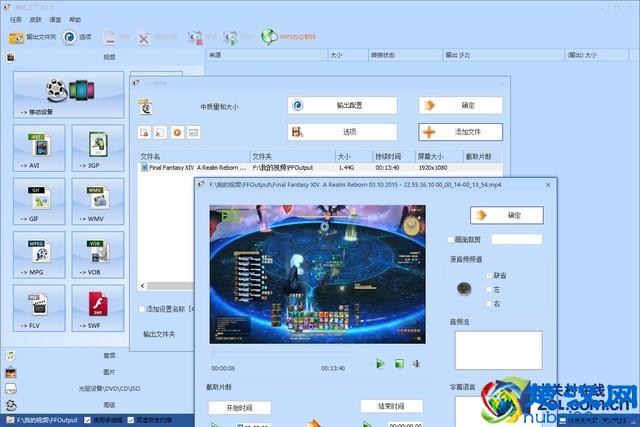
Task: Choose the WMV conversion format
Action: (98, 201)
